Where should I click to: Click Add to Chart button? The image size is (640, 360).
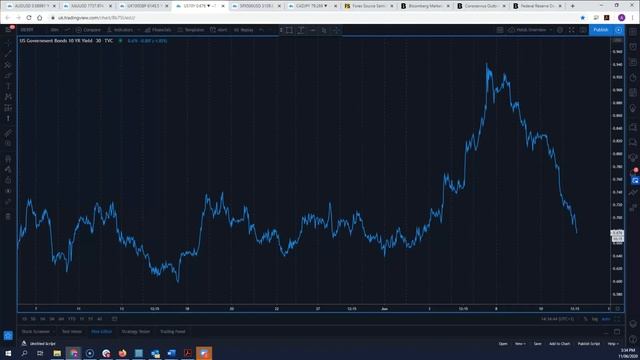[559, 344]
